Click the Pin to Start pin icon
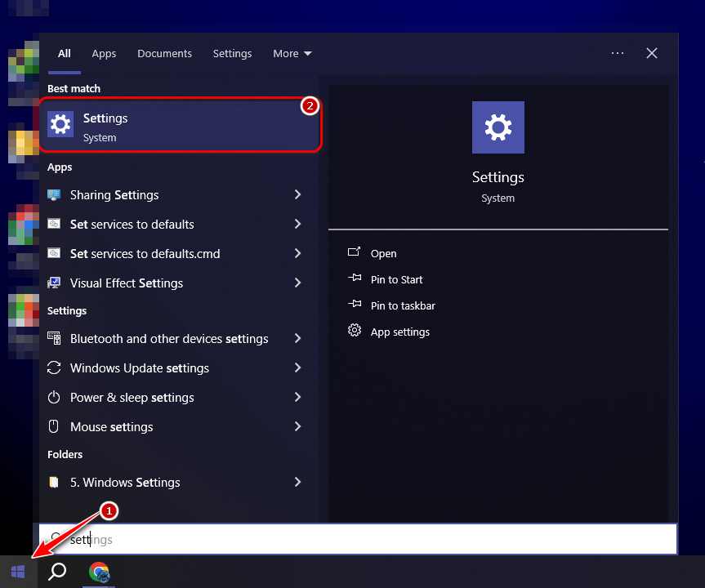Screen dimensions: 705x588 [x=355, y=278]
